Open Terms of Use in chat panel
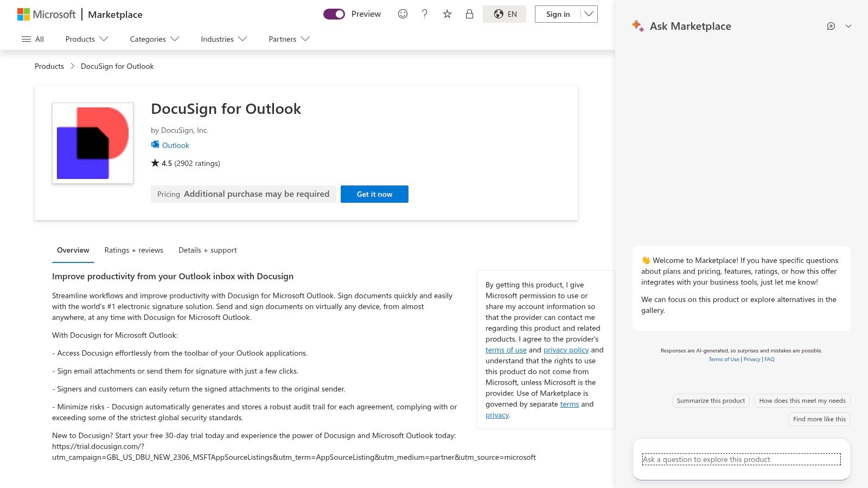 point(724,359)
